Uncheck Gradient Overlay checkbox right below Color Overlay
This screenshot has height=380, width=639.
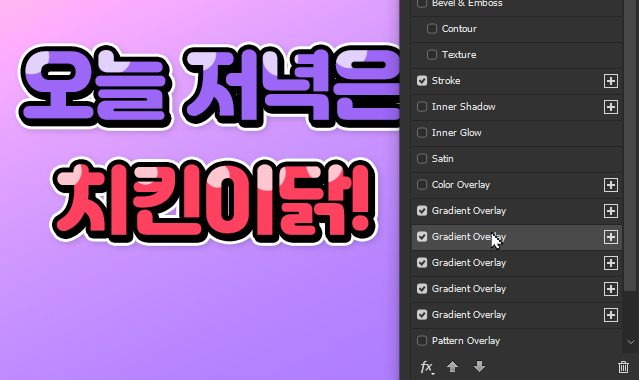(422, 210)
